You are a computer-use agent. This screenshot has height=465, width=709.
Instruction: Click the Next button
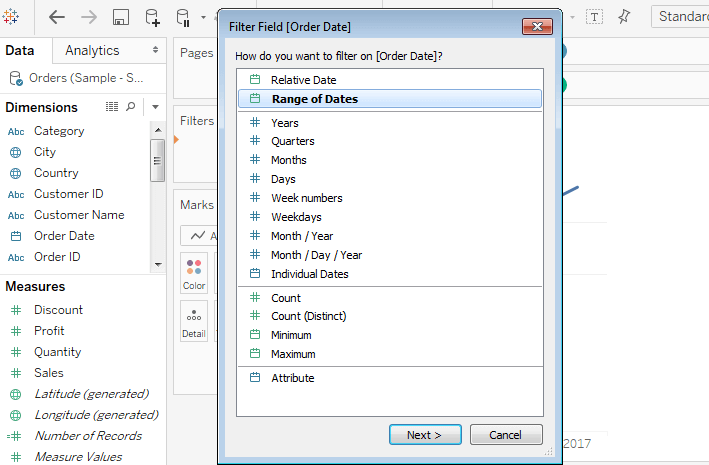[425, 435]
